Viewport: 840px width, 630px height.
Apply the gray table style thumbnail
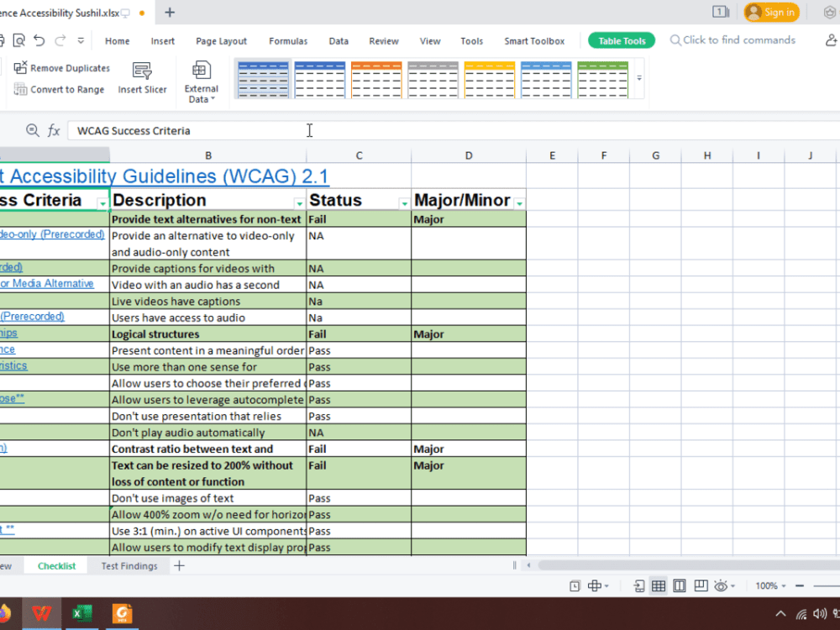tap(433, 80)
